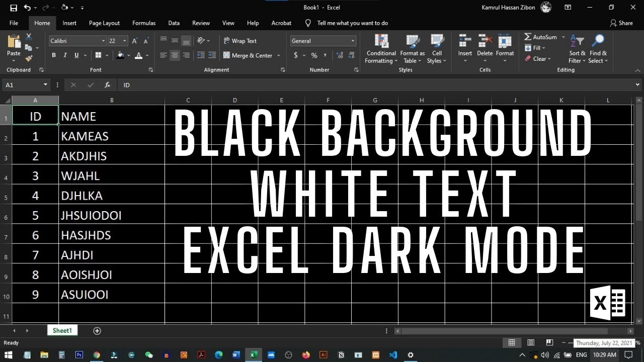Toggle Wrap Text
Image resolution: width=644 pixels, height=362 pixels.
point(240,41)
